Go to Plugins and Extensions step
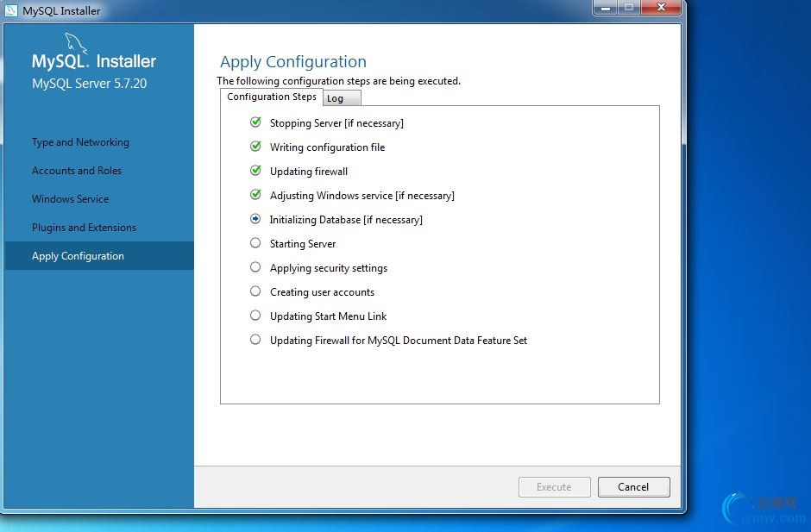Screen dimensions: 811x532 coord(84,228)
